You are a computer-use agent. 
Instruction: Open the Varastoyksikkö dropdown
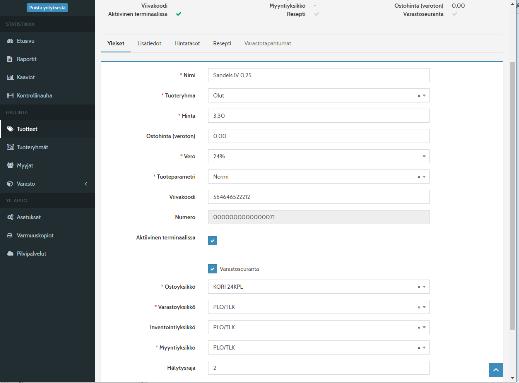point(319,307)
